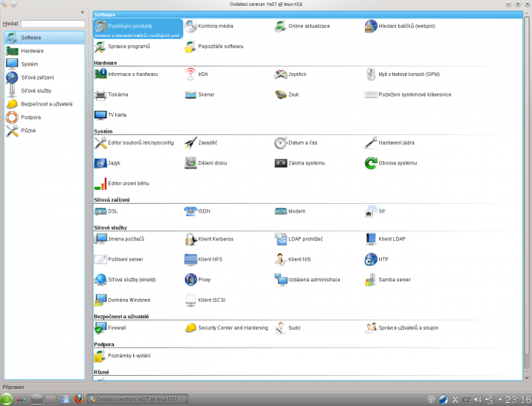Click the taskbar clock
The height and width of the screenshot is (406, 532).
pos(518,400)
